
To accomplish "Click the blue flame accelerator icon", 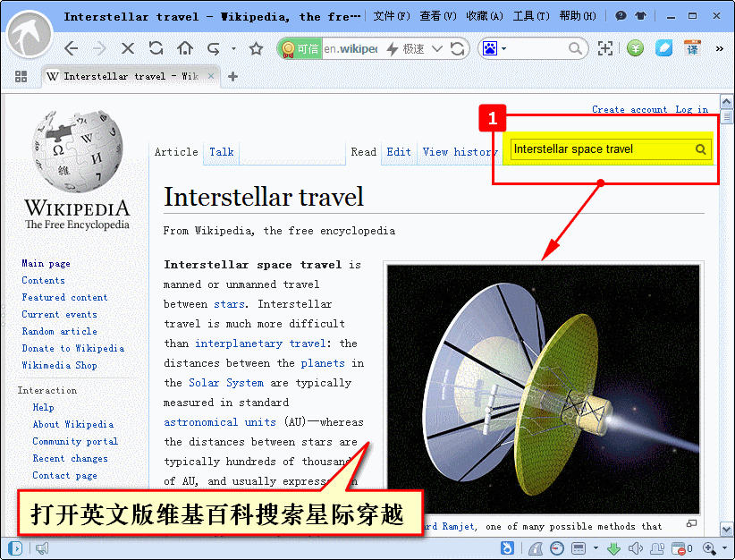I will (x=507, y=547).
